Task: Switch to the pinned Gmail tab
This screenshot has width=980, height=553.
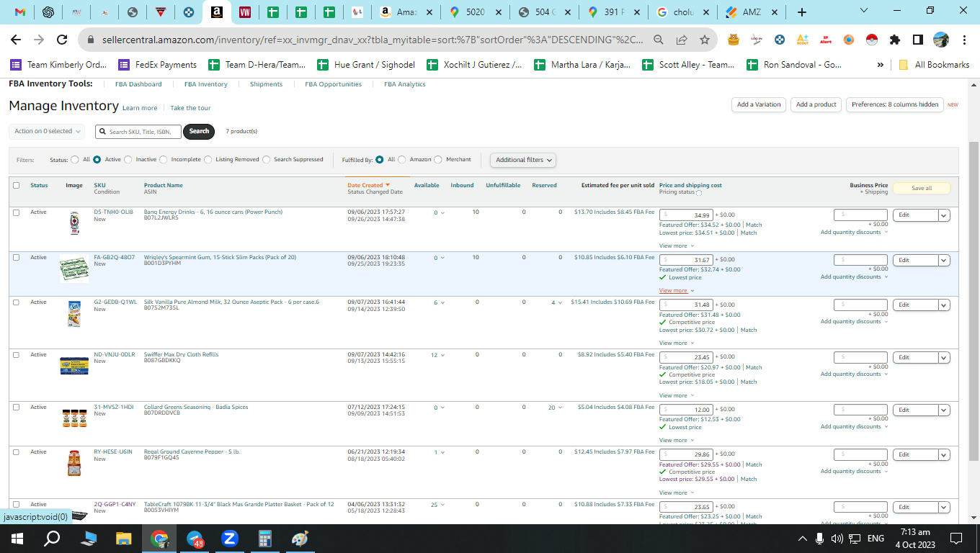Action: (x=20, y=12)
